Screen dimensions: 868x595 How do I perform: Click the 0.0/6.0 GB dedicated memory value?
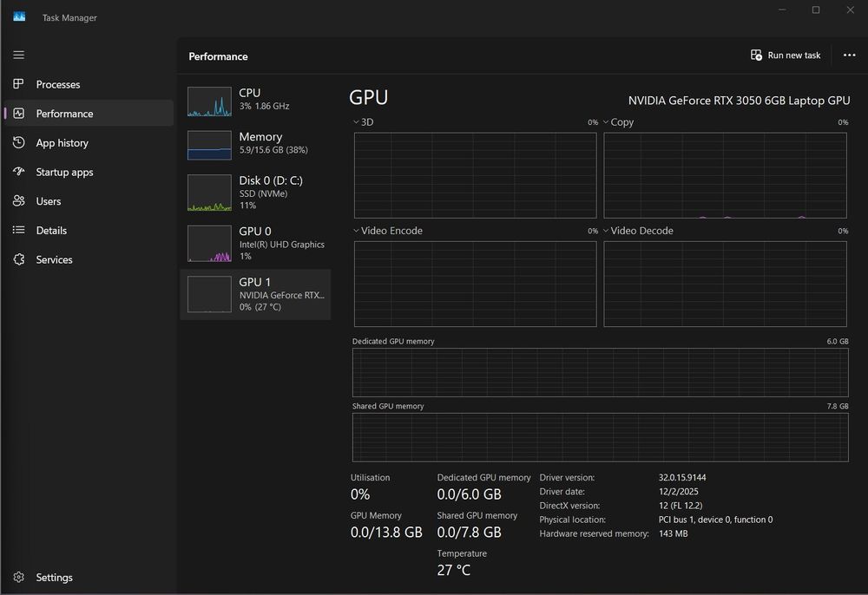tap(469, 494)
